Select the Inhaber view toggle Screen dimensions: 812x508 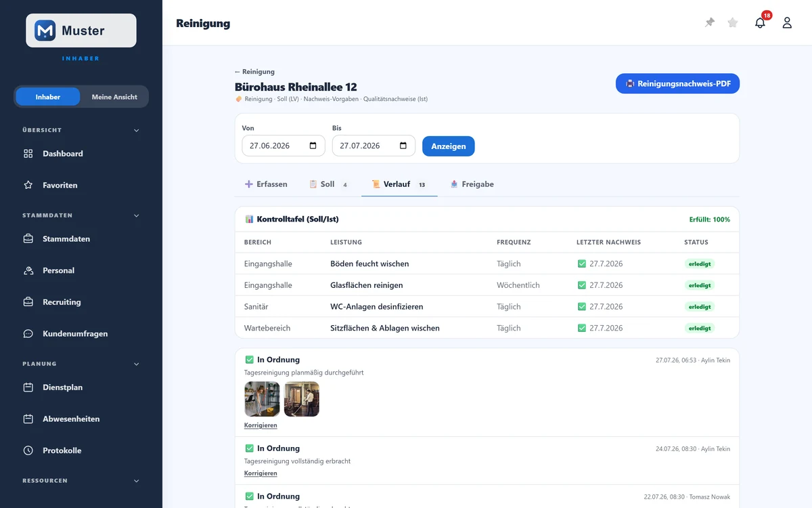48,97
